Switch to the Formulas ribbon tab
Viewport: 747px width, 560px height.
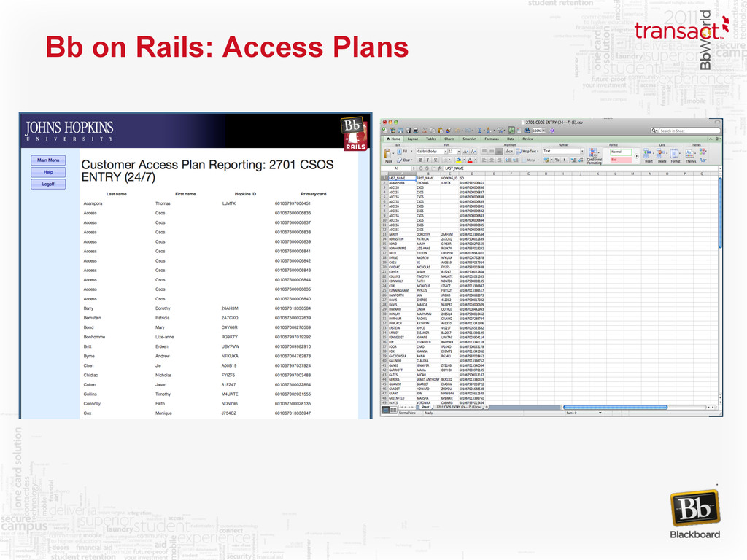[x=492, y=139]
